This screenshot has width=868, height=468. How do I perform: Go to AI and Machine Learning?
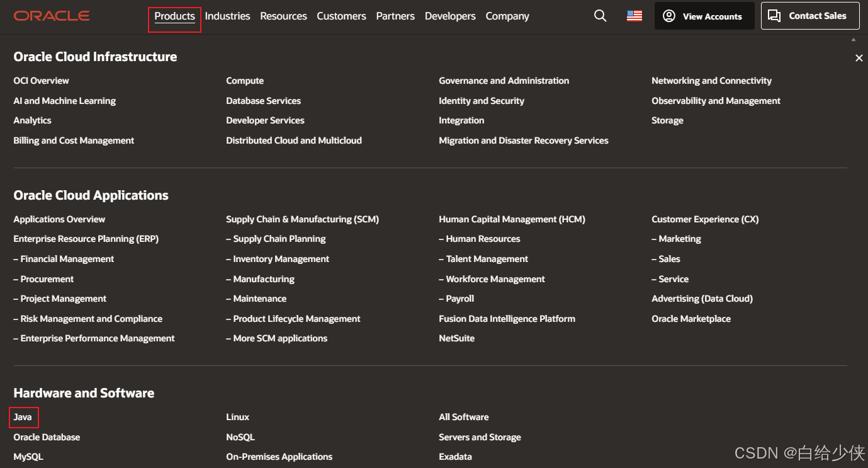(64, 101)
